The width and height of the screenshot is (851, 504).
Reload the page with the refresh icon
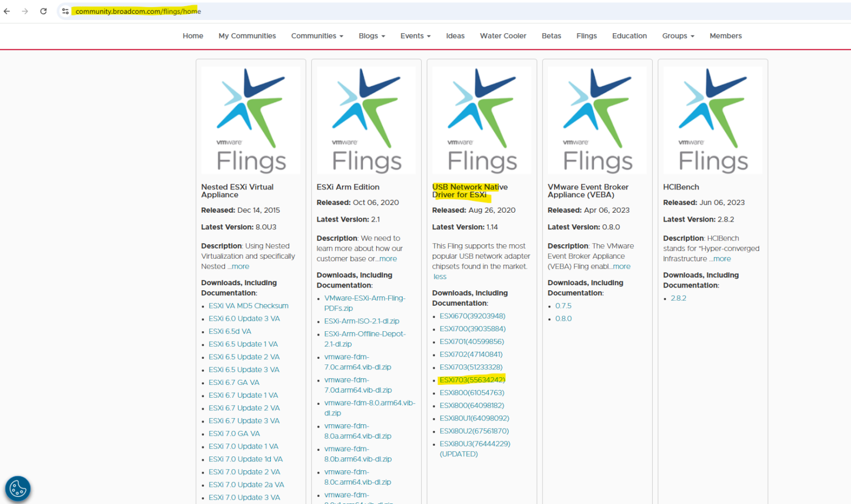coord(43,11)
